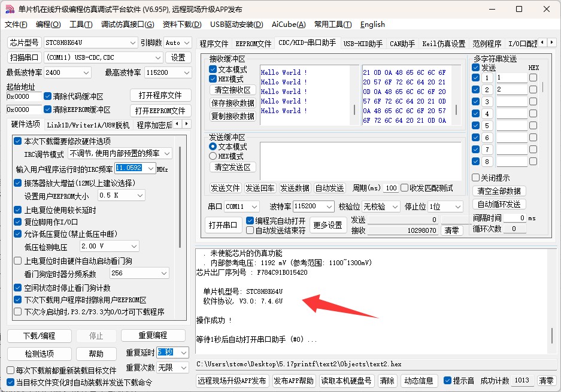
Task: Toggle receive buffer HEX模式 checkbox
Action: click(213, 78)
